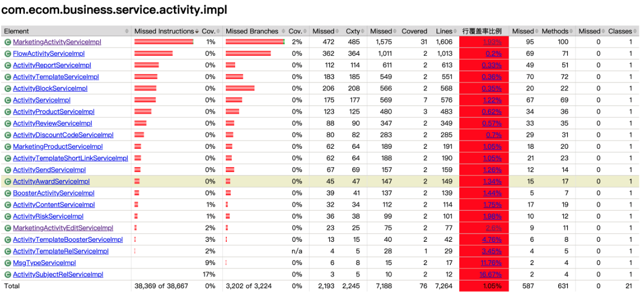Open the 16.67% line coverage link
The width and height of the screenshot is (644, 301).
point(490,275)
